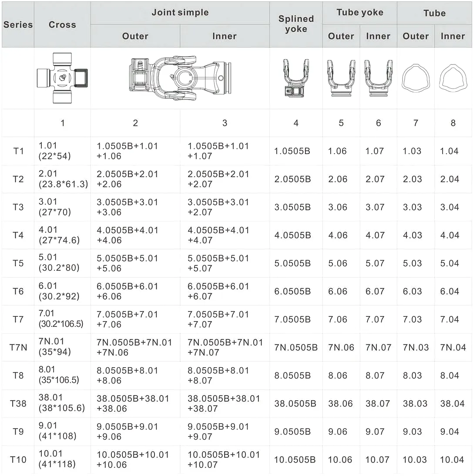Click the joint simple assembly drawing
This screenshot has width=473, height=476.
point(180,78)
